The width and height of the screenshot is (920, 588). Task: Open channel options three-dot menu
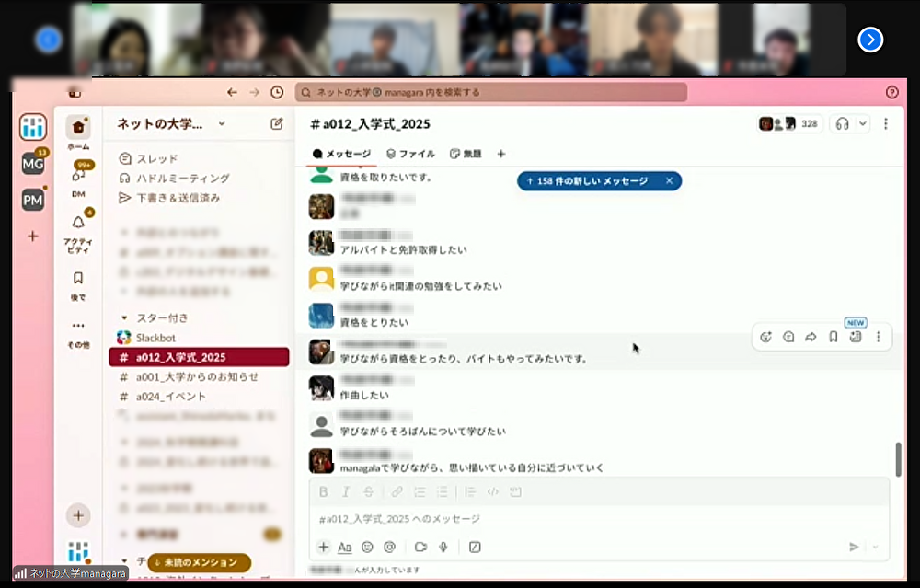tap(886, 124)
